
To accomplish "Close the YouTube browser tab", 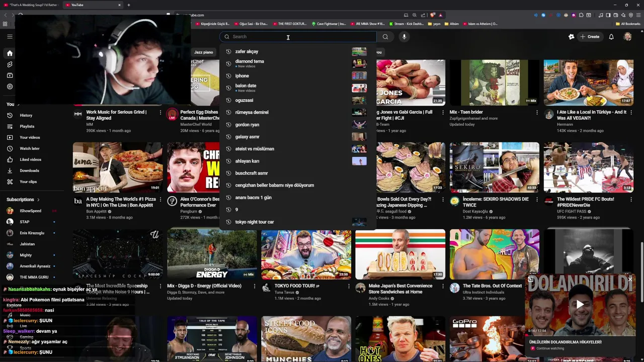I will pos(119,5).
